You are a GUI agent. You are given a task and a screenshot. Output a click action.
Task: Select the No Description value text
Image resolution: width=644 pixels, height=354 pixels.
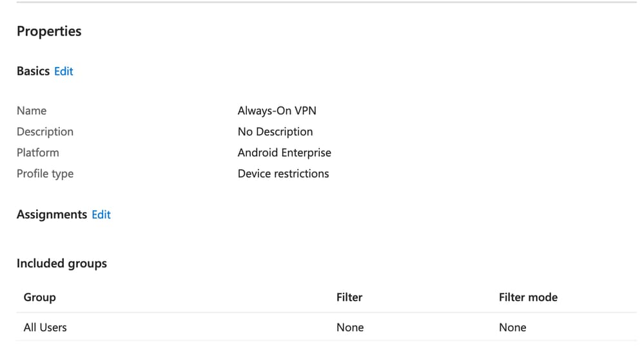275,132
